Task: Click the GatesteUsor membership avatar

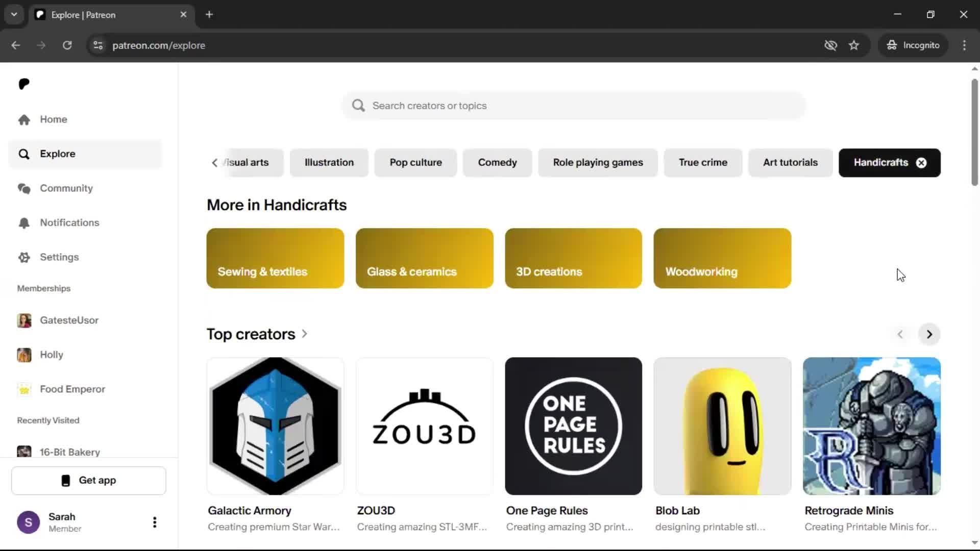Action: point(24,320)
